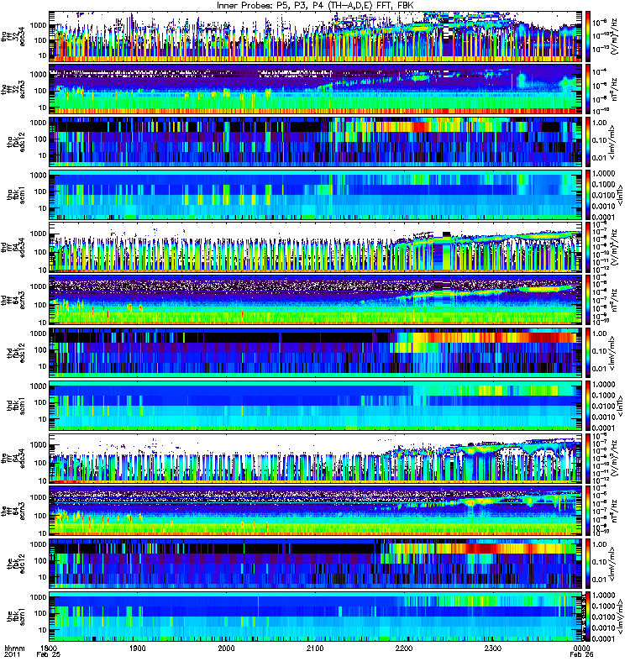Click the (V/m)²/Hz unit label of tha edc34 colorbar
The width and height of the screenshot is (630, 672).
[614, 36]
